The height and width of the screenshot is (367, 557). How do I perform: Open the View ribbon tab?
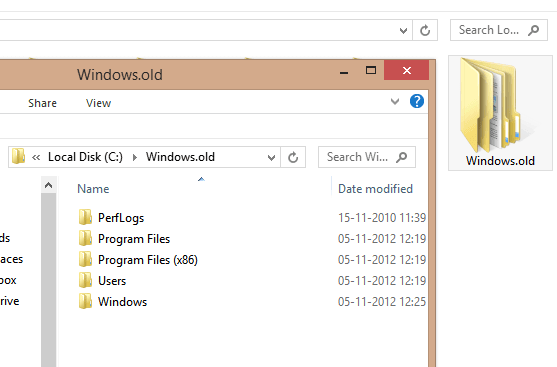pyautogui.click(x=98, y=103)
